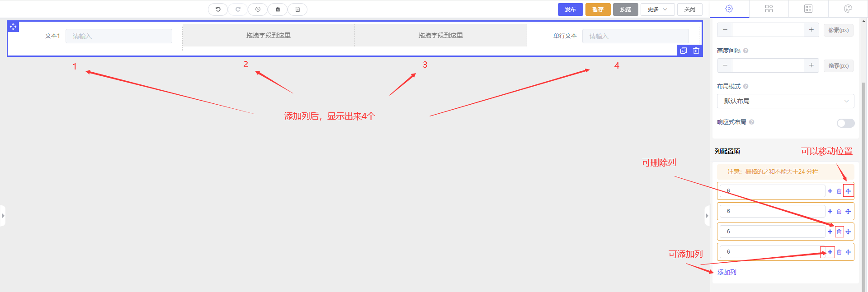This screenshot has width=868, height=292.
Task: Expand the 更多 dropdown menu
Action: tap(657, 9)
